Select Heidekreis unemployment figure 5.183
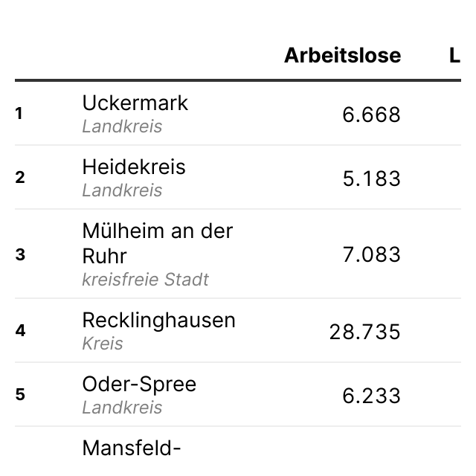This screenshot has width=476, height=476. tap(371, 178)
